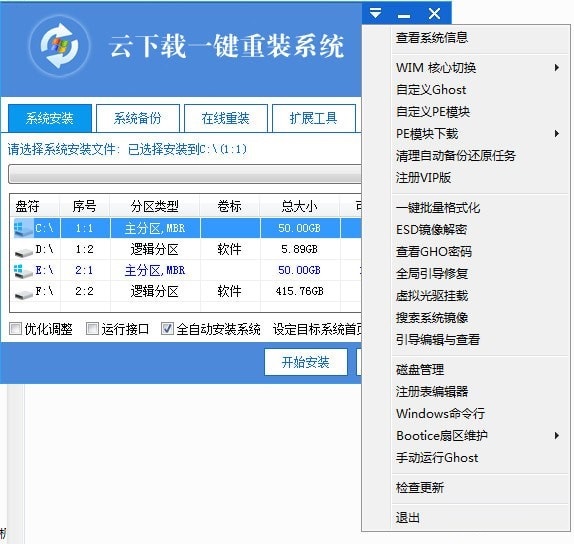Click the F:\ drive icon
The width and height of the screenshot is (574, 544).
point(24,294)
